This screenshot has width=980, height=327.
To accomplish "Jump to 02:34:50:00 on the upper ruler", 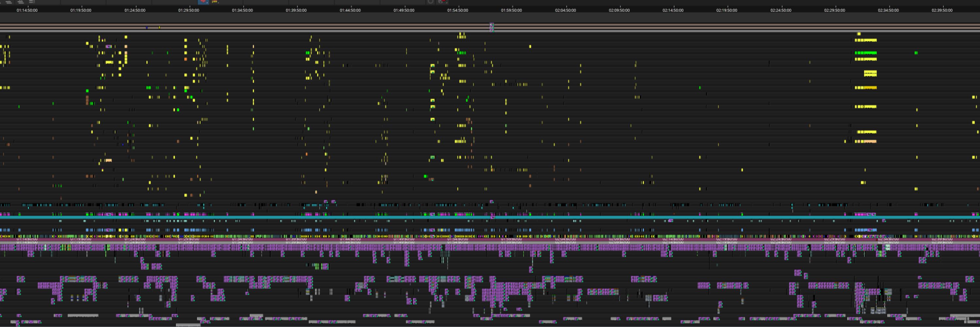I will (x=888, y=10).
